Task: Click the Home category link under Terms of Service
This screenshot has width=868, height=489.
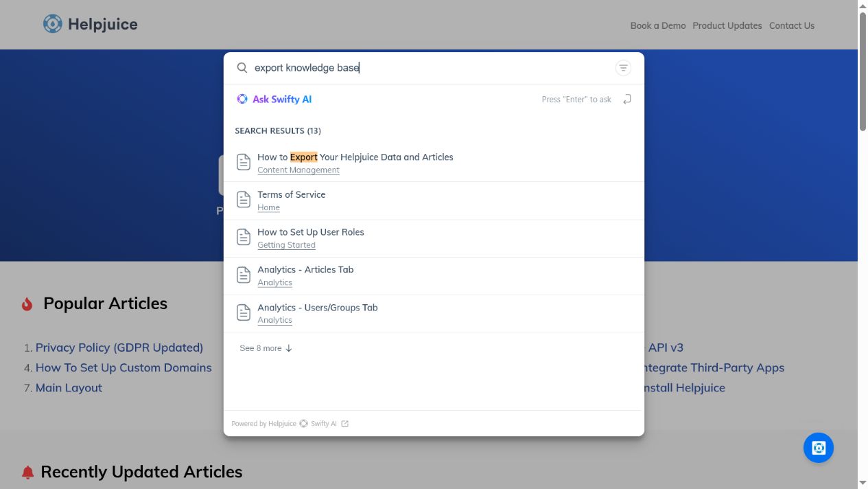Action: 268,207
